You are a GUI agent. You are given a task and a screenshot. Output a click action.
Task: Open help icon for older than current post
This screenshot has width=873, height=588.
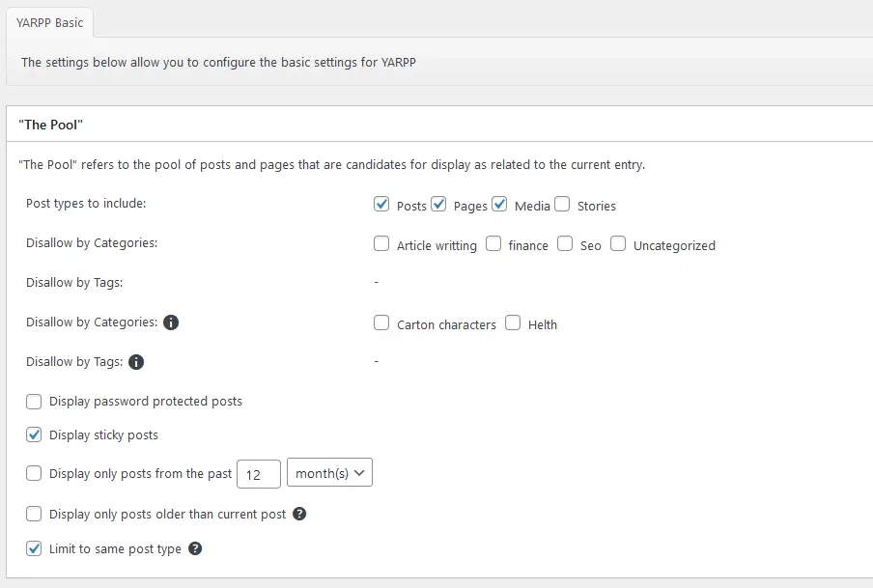(299, 514)
